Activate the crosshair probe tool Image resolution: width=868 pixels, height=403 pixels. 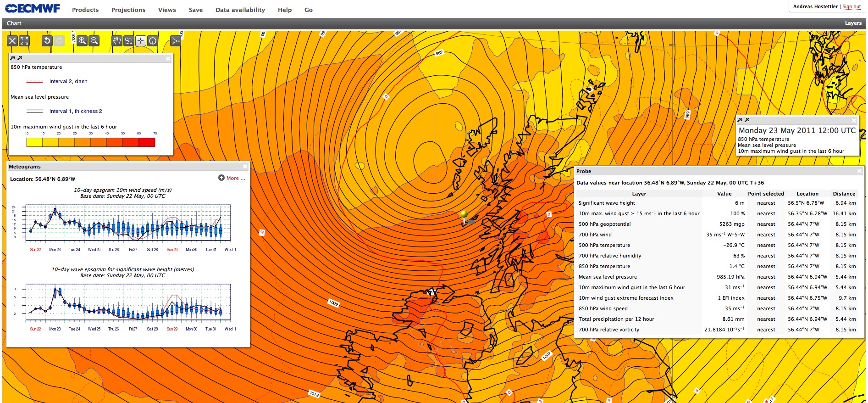141,41
